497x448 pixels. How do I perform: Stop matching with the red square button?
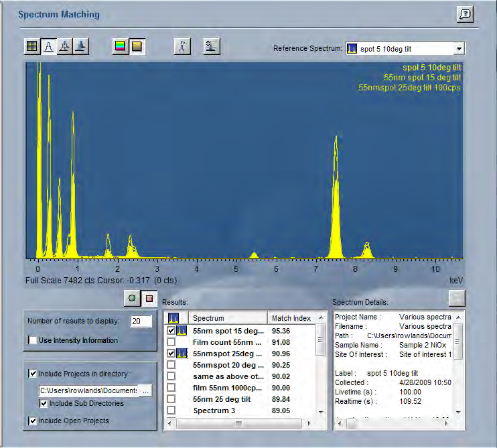149,298
